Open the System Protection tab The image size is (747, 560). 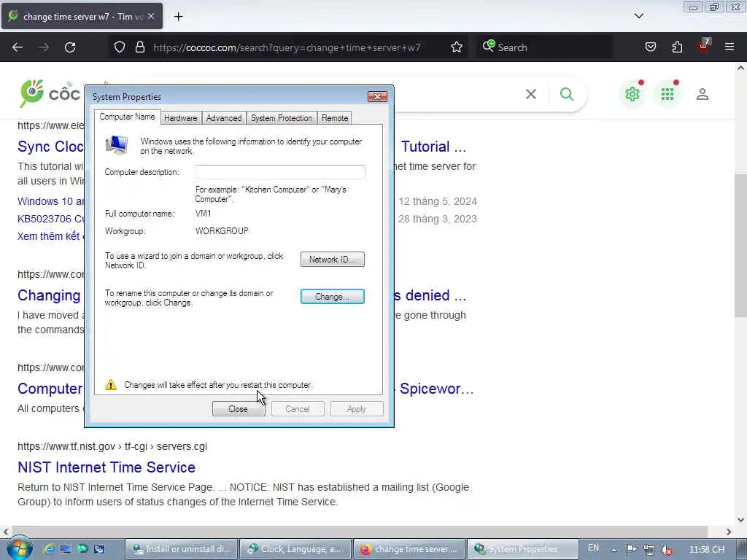(x=282, y=118)
